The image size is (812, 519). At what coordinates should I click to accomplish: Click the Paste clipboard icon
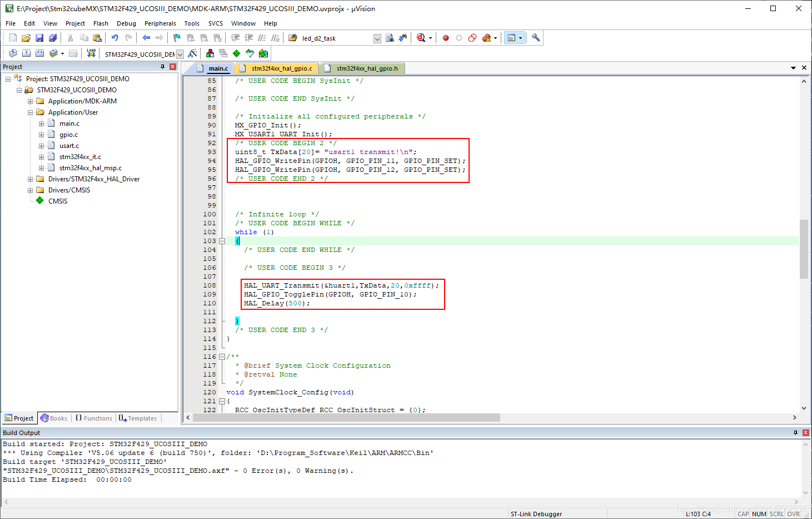pos(97,38)
